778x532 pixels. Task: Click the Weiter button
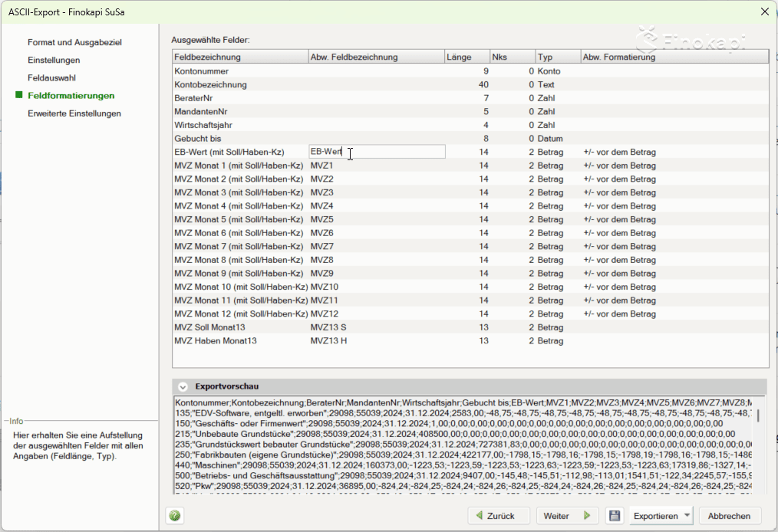pyautogui.click(x=568, y=516)
